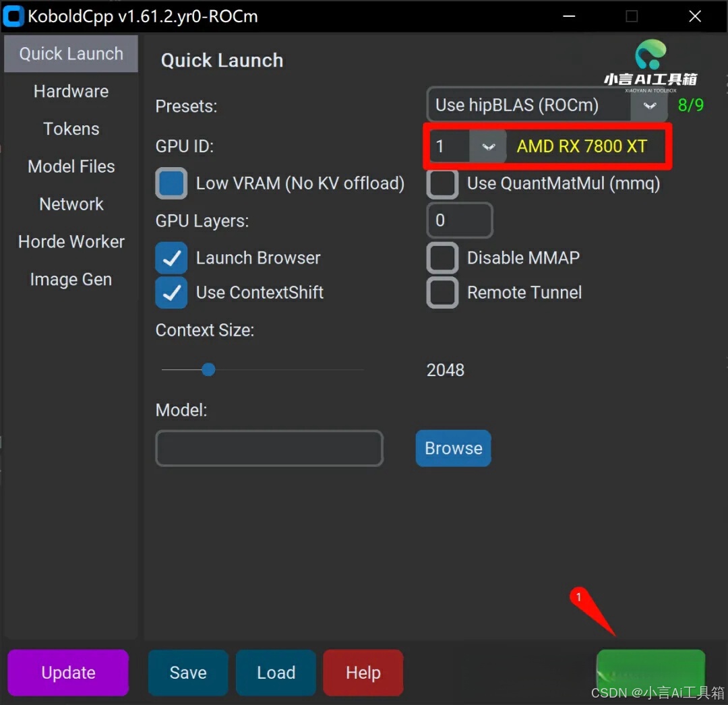The image size is (728, 705).
Task: Click the green 8/9 preset counter
Action: point(690,105)
